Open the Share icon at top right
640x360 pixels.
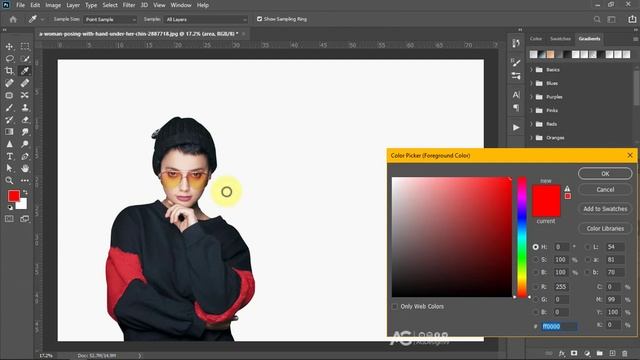tap(632, 19)
